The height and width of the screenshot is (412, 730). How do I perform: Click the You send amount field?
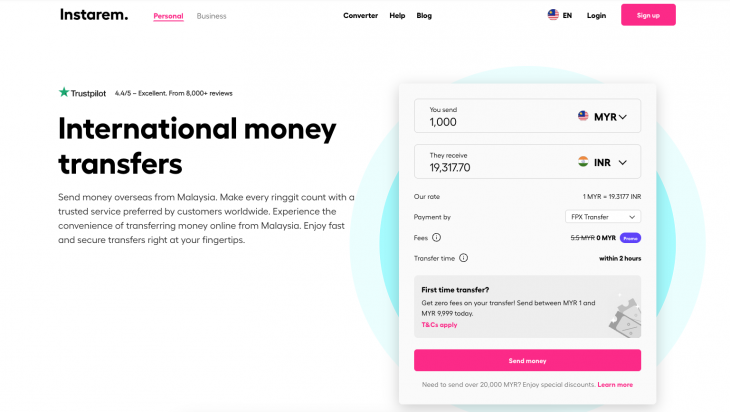[490, 122]
